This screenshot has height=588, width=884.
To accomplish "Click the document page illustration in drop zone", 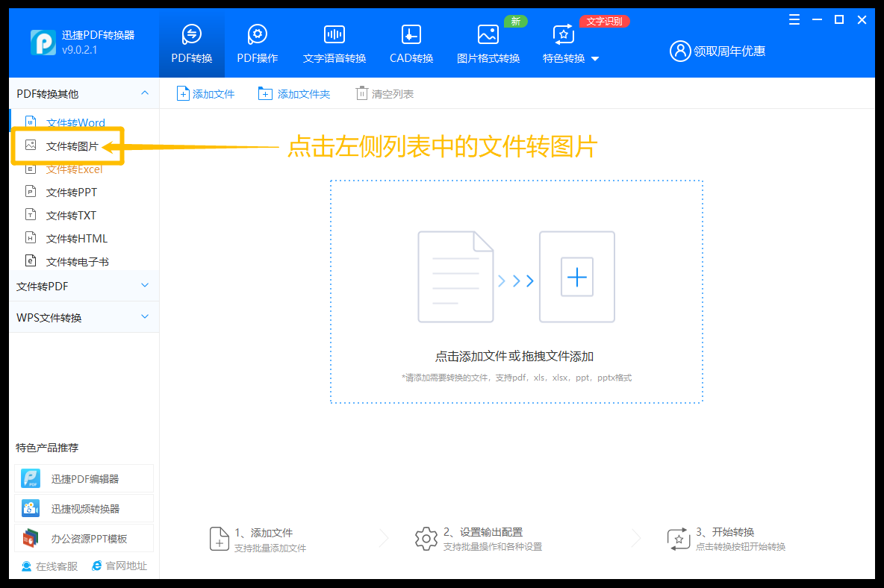I will point(455,277).
